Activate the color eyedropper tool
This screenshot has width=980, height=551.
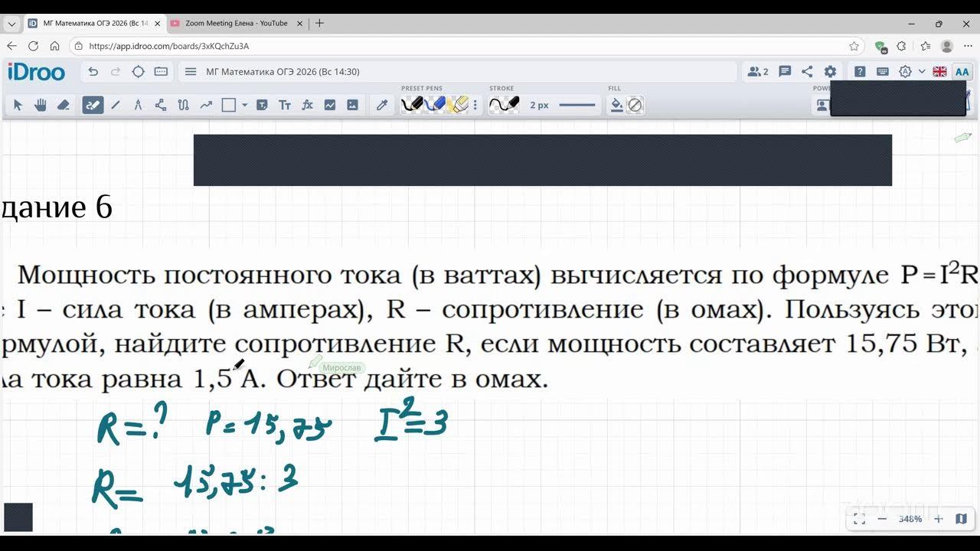[382, 105]
